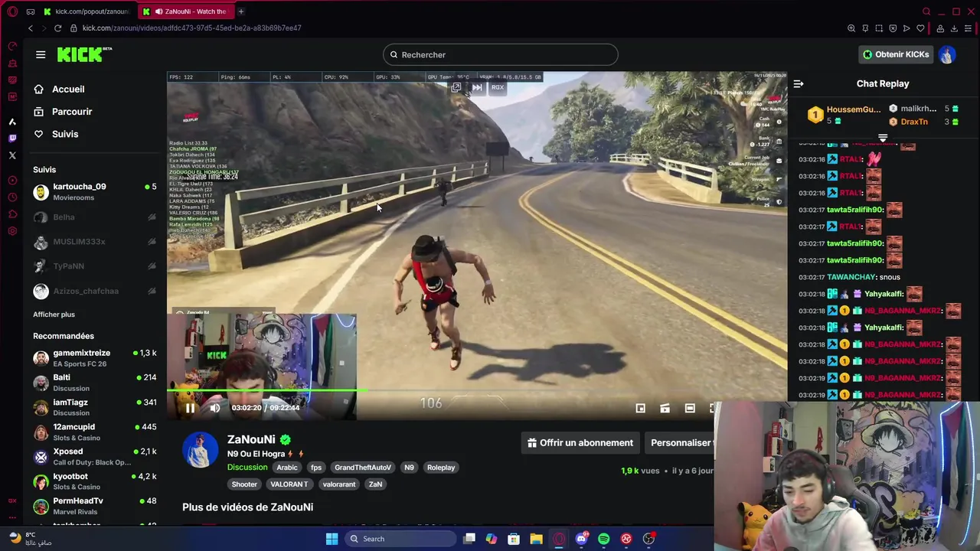Open File Explorer from the taskbar
The height and width of the screenshot is (551, 980).
pyautogui.click(x=536, y=539)
